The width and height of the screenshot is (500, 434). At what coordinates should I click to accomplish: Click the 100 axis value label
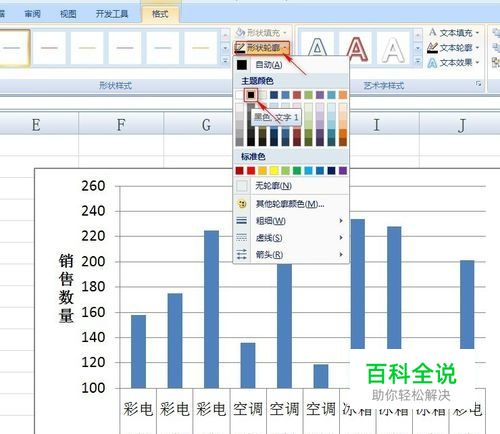pos(93,388)
